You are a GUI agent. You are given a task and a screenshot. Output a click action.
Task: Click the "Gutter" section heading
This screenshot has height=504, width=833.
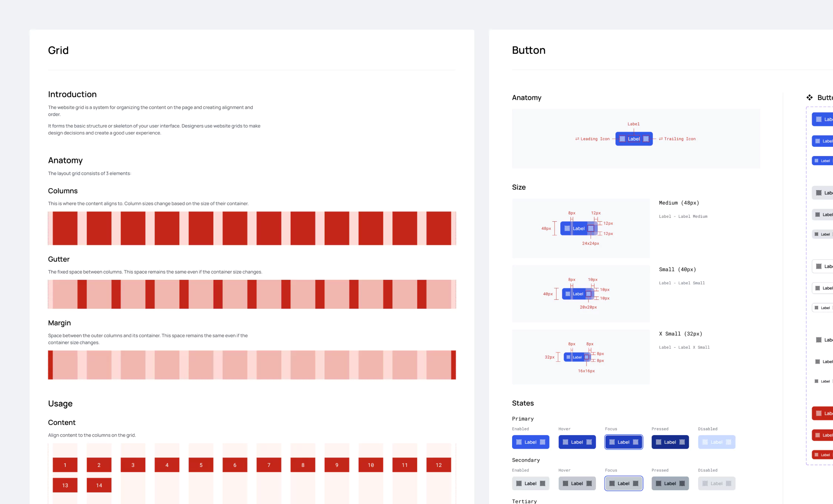59,259
